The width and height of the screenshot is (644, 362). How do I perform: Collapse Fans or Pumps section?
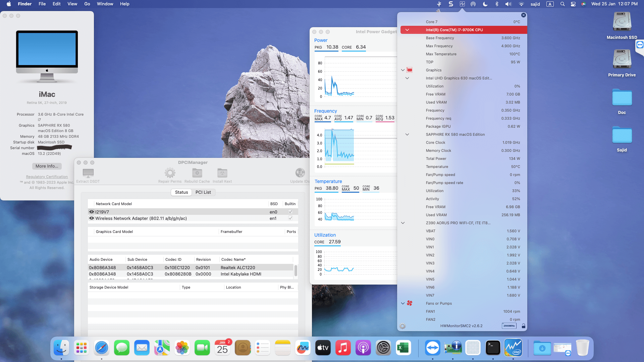[403, 303]
